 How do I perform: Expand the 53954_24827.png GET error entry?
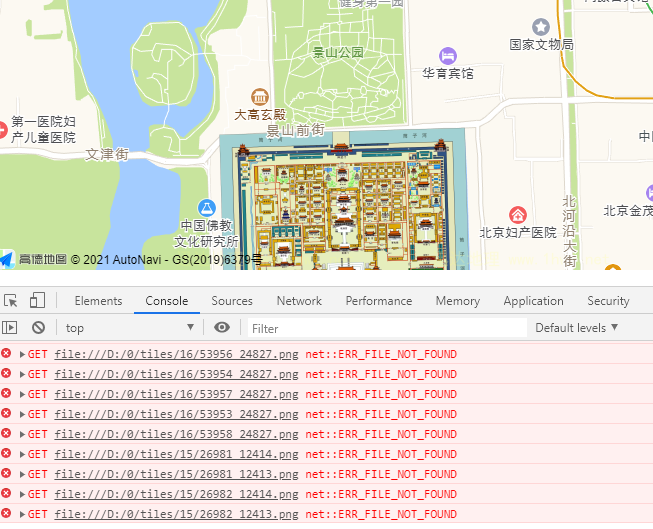tap(22, 374)
